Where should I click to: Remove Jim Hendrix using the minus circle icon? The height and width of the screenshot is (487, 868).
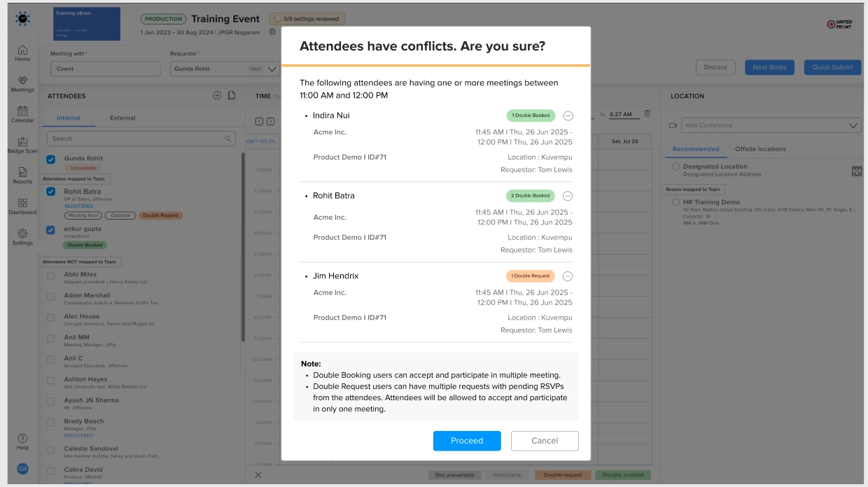coord(568,276)
